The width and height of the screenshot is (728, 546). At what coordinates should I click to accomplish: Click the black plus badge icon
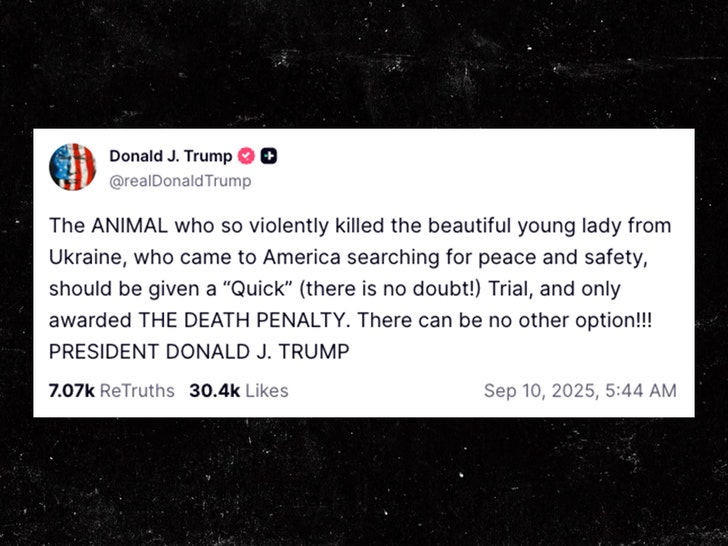pyautogui.click(x=269, y=156)
